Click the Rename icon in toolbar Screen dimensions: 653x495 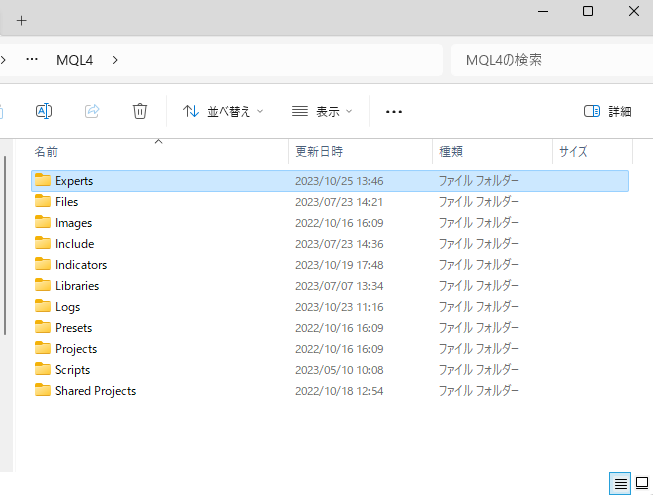coord(44,111)
